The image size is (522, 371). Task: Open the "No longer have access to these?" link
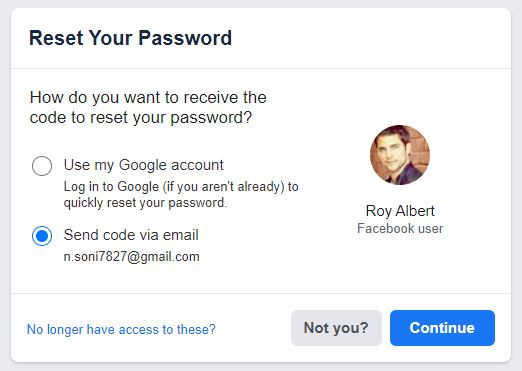point(121,329)
